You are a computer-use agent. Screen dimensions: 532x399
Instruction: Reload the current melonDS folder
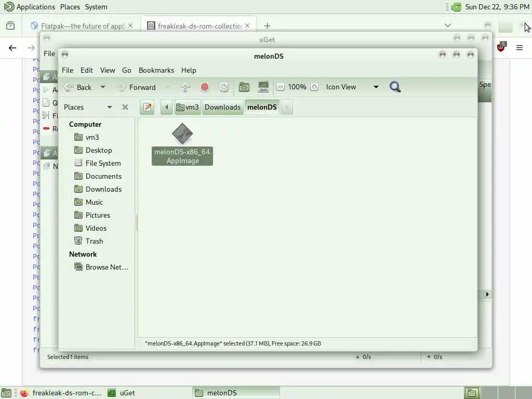[224, 87]
